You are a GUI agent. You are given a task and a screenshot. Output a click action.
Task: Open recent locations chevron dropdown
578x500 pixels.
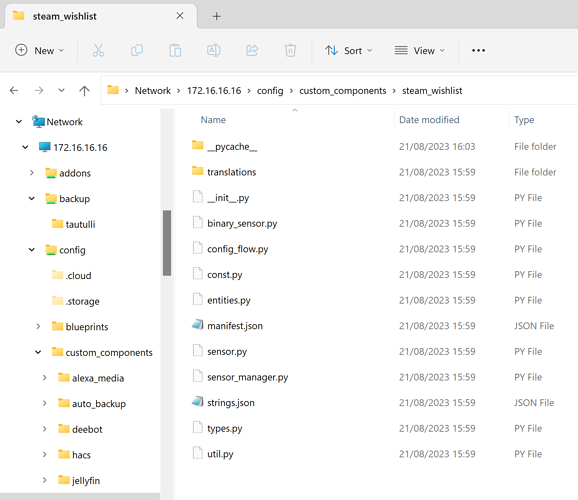[62, 90]
